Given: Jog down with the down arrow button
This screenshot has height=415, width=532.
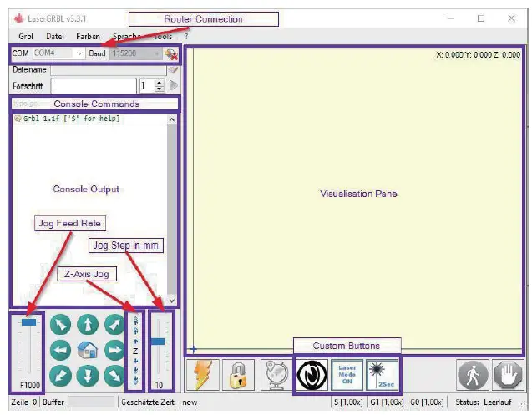Looking at the screenshot, I should pyautogui.click(x=88, y=376).
